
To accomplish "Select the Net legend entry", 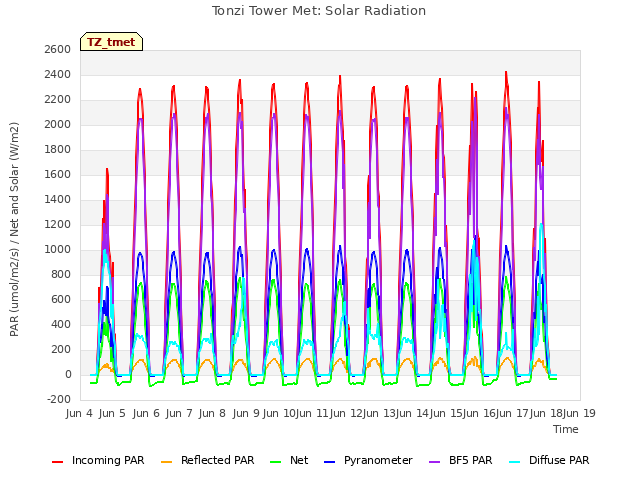I will tap(289, 460).
